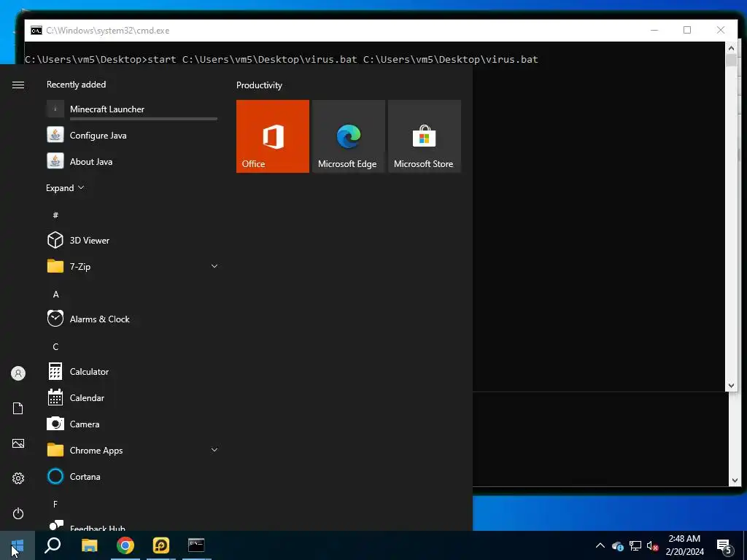Expand the Recently added list
Image resolution: width=747 pixels, height=560 pixels.
click(65, 187)
